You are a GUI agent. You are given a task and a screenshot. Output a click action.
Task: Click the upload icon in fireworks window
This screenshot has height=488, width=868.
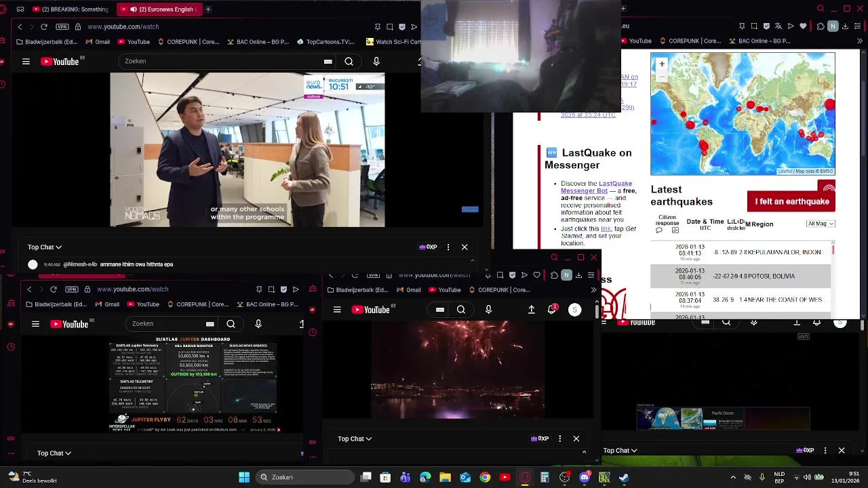532,310
